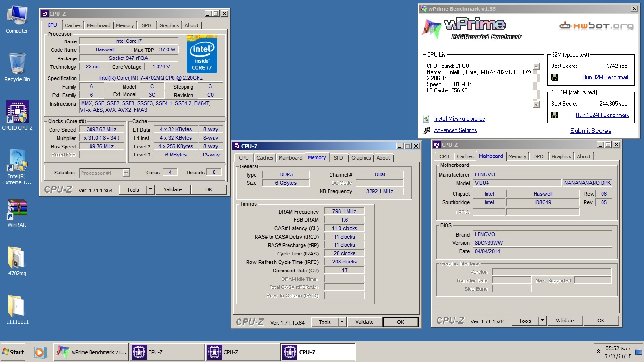Click the Advanced Settings wrench icon
This screenshot has height=362, width=644.
[427, 131]
